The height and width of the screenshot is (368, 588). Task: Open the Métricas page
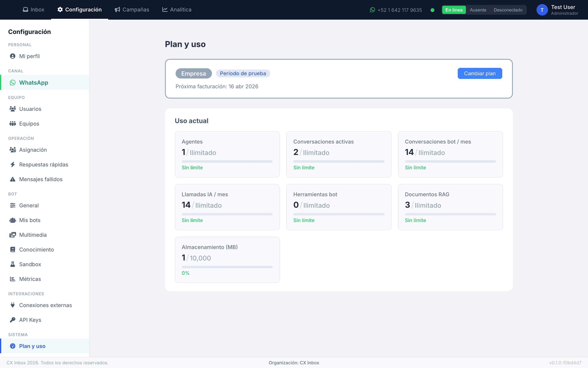click(x=45, y=279)
